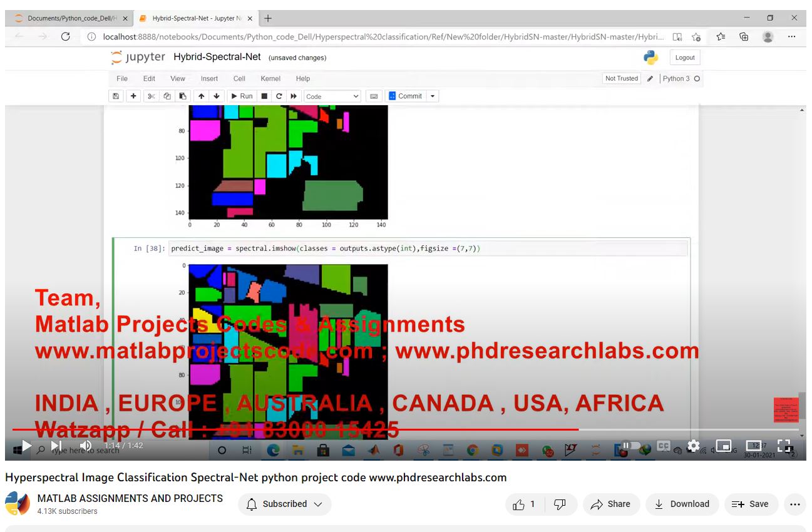812x532 pixels.
Task: Restart the kernel with circular arrow icon
Action: (x=279, y=96)
